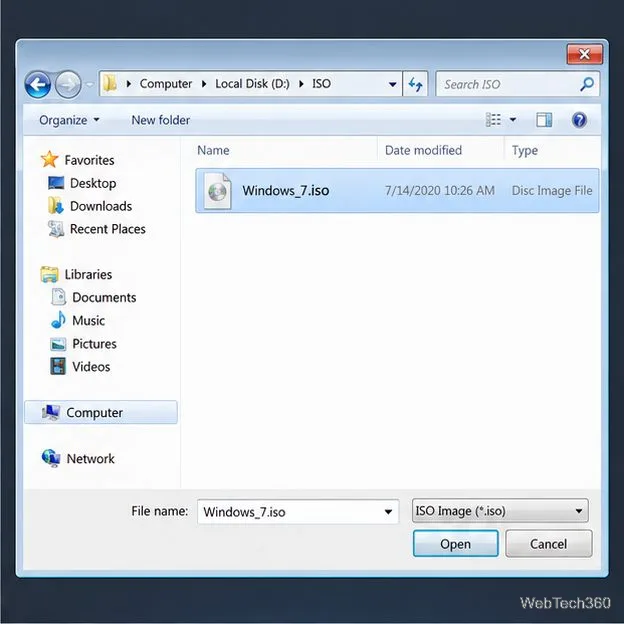Viewport: 624px width, 624px height.
Task: Select Network in the navigation pane
Action: 90,458
